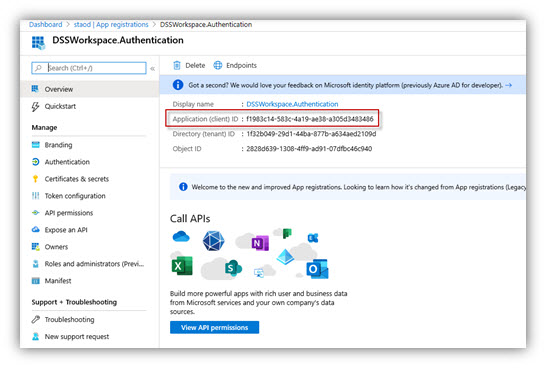Click the Overview icon in sidebar
This screenshot has width=546, height=368.
coord(35,89)
